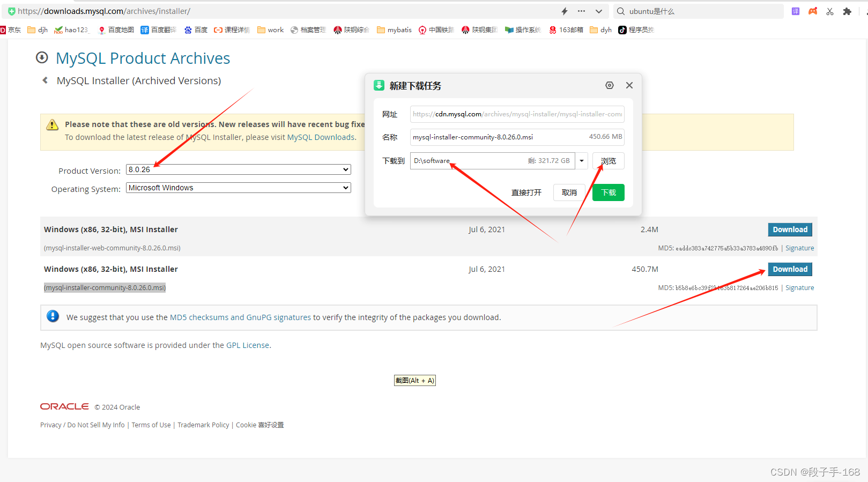Open the three-dots more menu in address bar
Viewport: 868px width, 482px height.
(582, 11)
